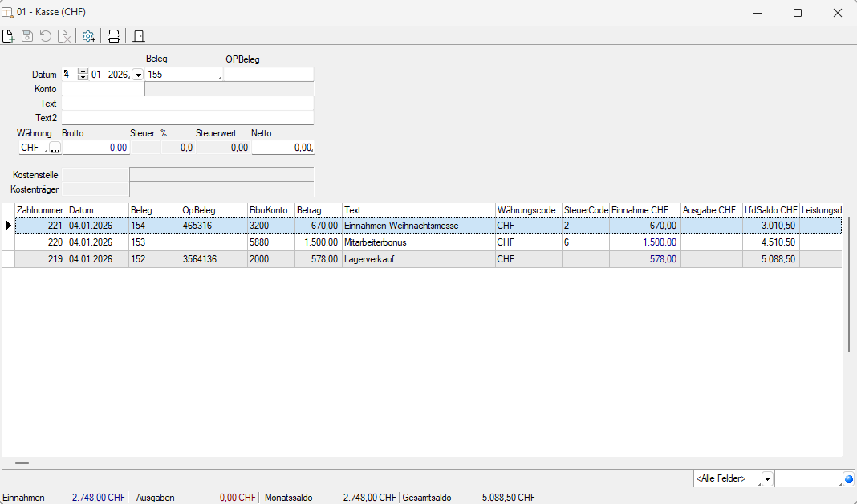Image resolution: width=857 pixels, height=504 pixels.
Task: Open the settings gear with plus icon
Action: click(x=88, y=36)
